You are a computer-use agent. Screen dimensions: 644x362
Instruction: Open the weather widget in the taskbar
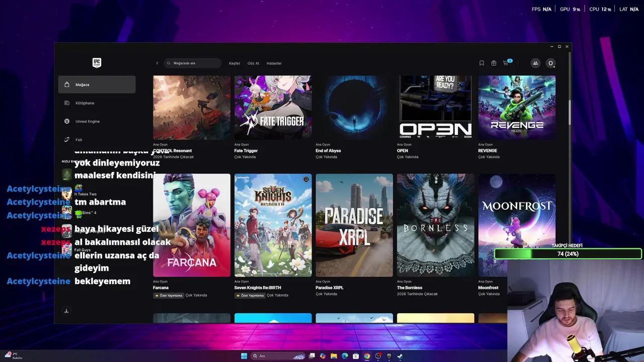click(14, 356)
